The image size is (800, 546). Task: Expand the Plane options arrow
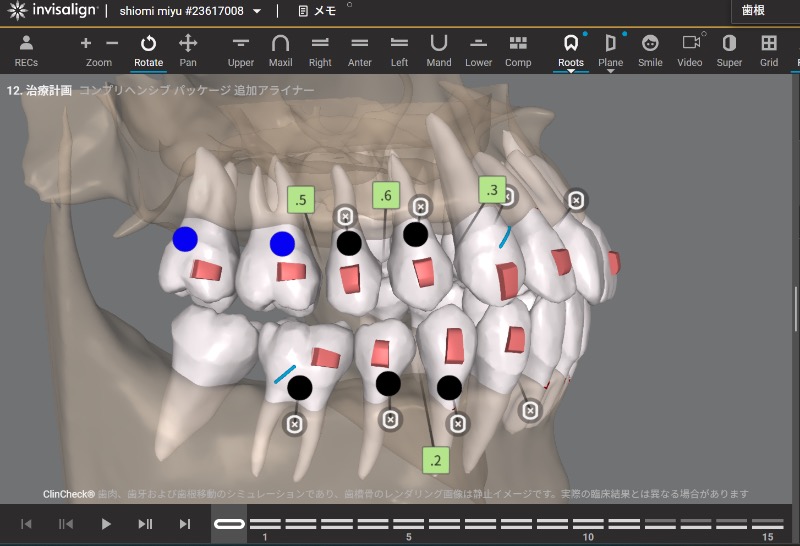coord(610,73)
